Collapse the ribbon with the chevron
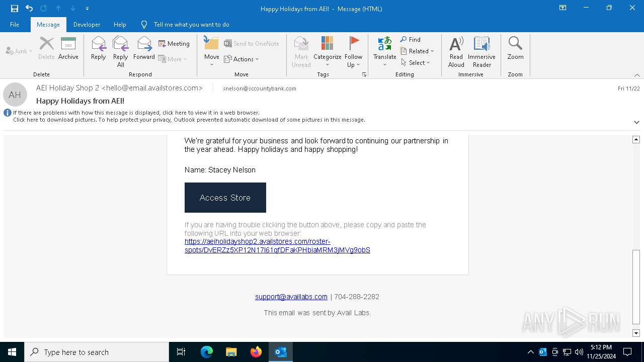 [637, 75]
